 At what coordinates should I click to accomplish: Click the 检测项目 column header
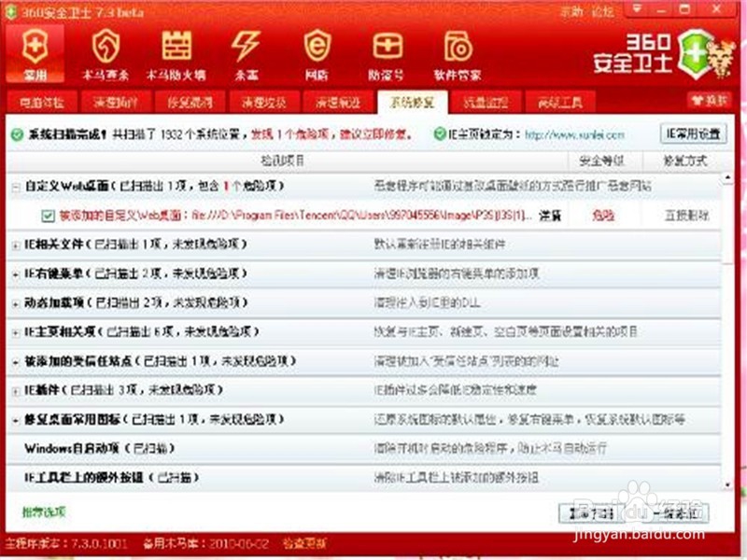(283, 161)
